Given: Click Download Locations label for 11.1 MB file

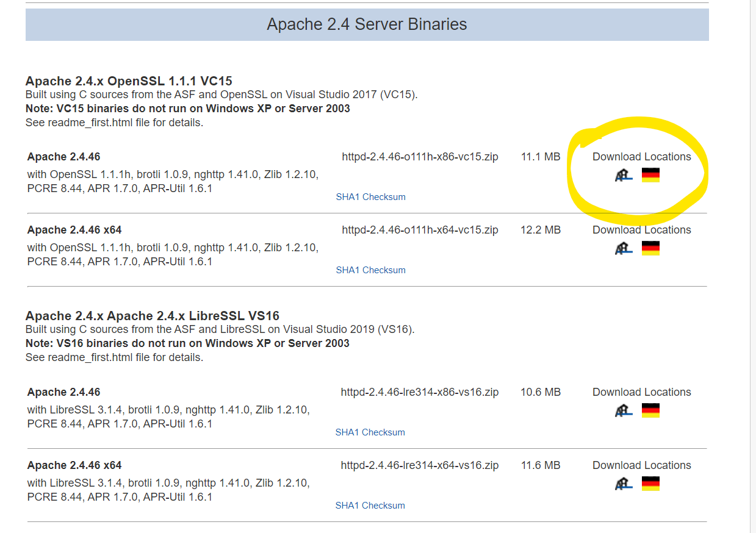Looking at the screenshot, I should tap(642, 157).
